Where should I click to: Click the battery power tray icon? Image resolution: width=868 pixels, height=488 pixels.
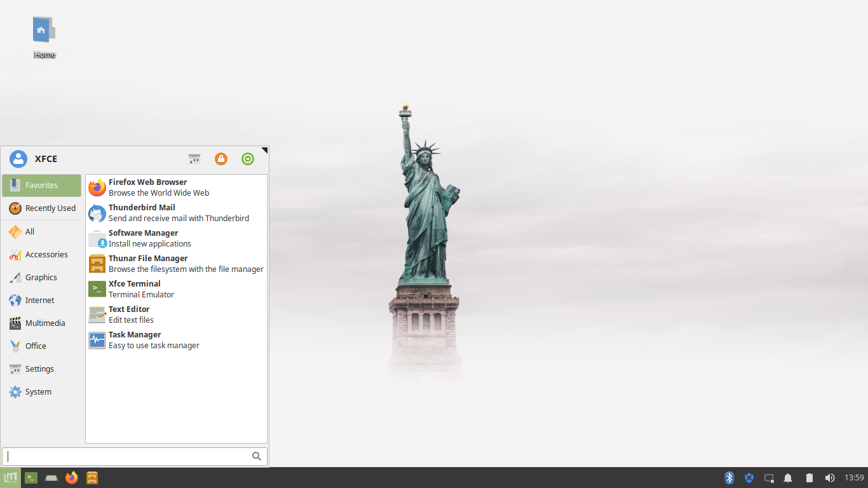[809, 478]
